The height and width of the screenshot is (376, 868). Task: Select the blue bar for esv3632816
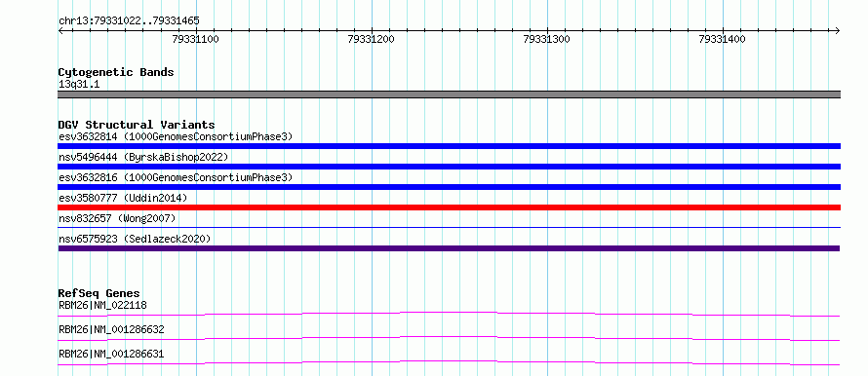tap(449, 187)
